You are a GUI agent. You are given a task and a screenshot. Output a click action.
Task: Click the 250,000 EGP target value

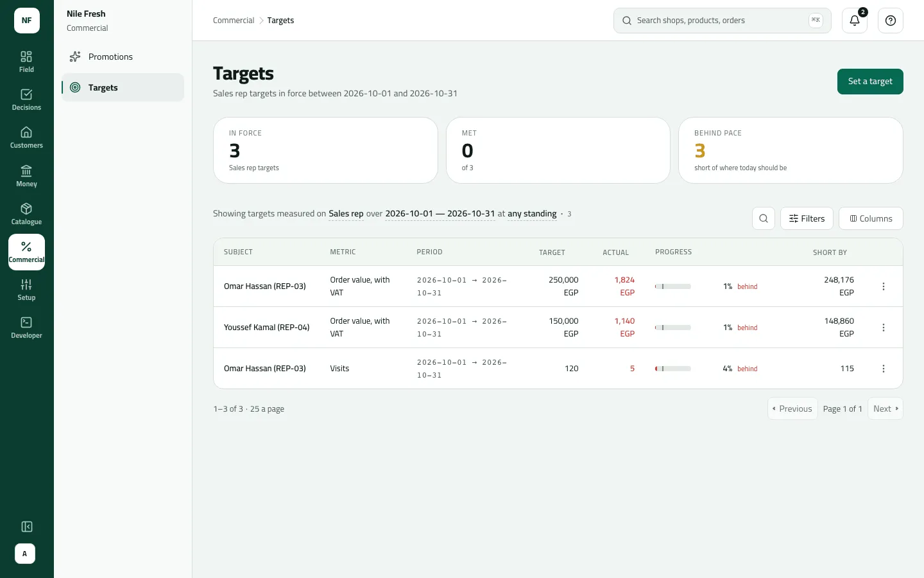[x=563, y=286]
